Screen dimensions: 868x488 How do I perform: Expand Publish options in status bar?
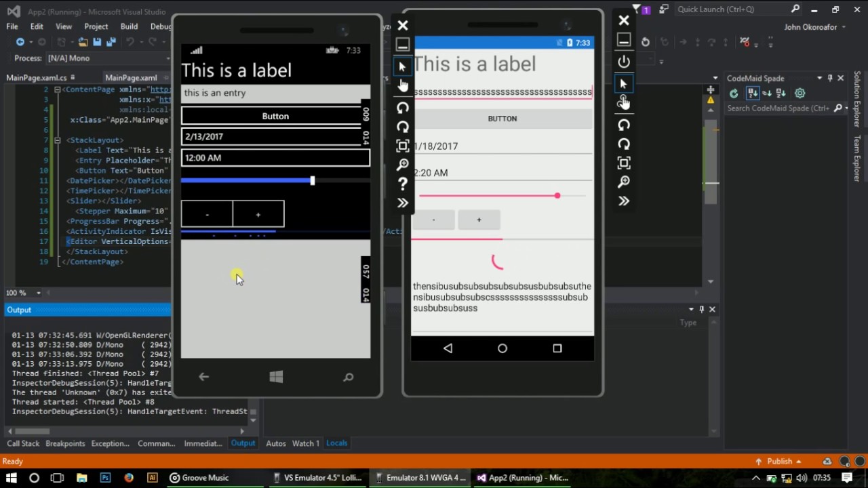point(799,462)
